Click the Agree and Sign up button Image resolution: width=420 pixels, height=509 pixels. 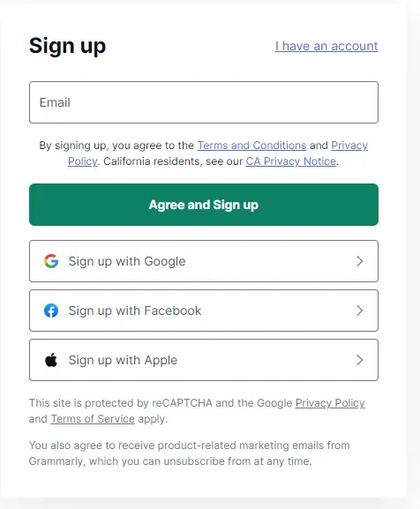(204, 205)
